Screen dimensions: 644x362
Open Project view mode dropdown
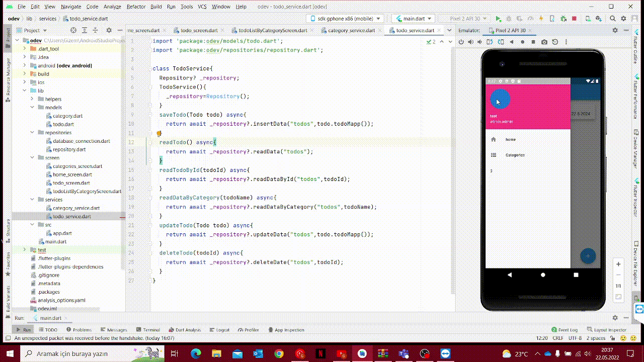coord(32,31)
